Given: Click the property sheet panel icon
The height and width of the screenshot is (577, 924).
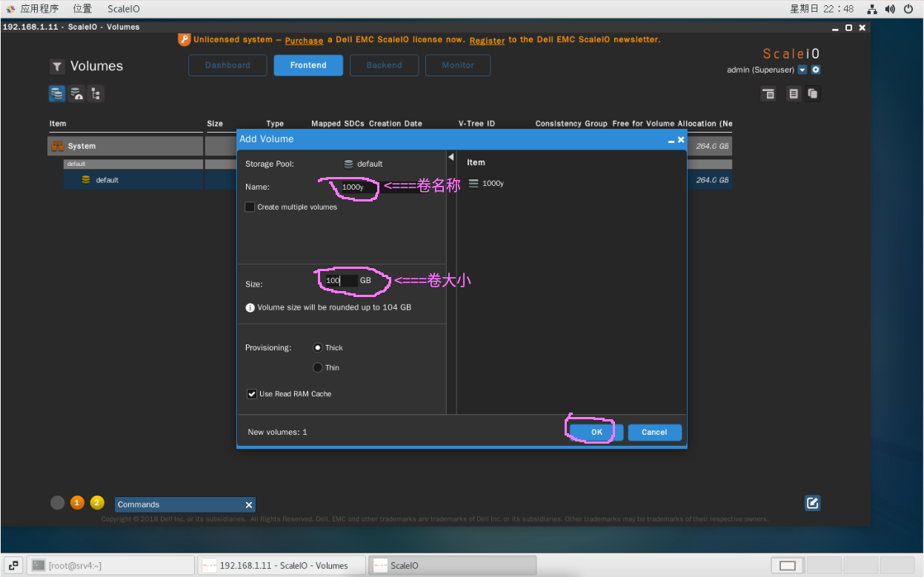Looking at the screenshot, I should [x=768, y=94].
